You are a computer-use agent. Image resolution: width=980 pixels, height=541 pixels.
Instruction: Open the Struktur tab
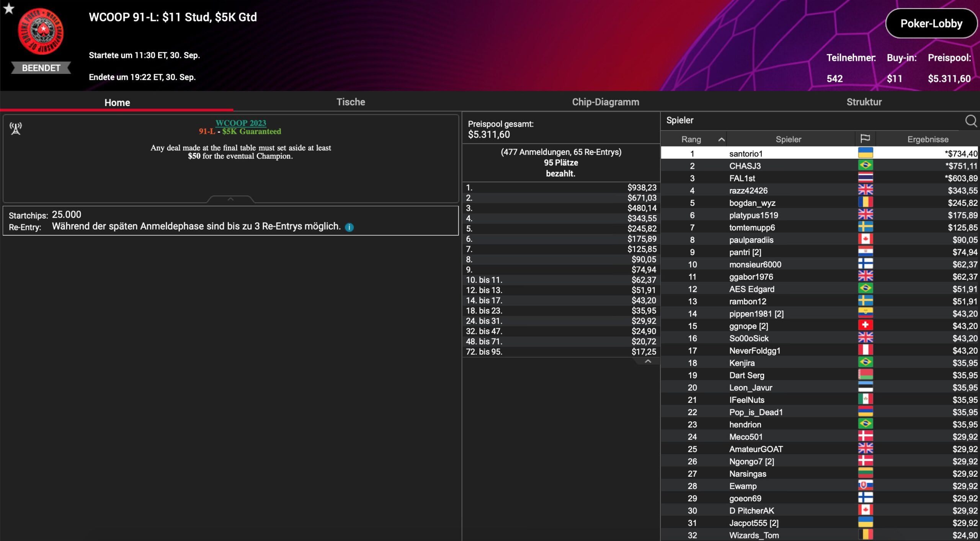click(x=864, y=102)
